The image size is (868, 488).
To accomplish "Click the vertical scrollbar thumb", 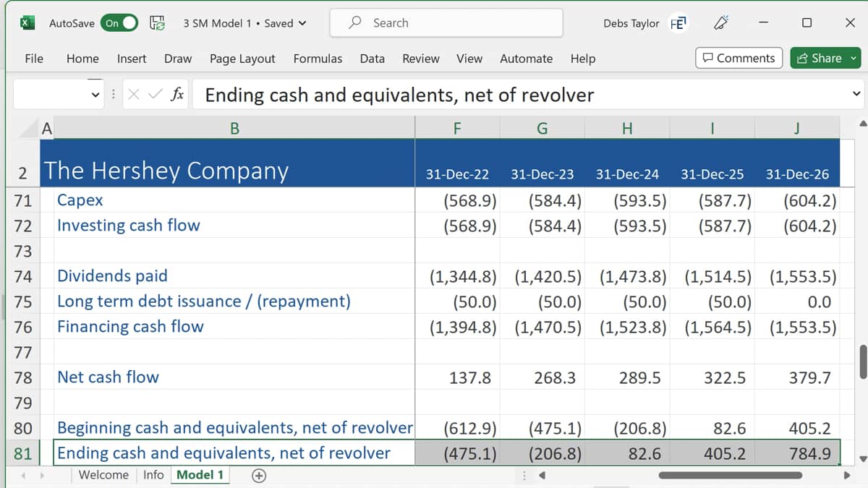I will click(x=862, y=361).
